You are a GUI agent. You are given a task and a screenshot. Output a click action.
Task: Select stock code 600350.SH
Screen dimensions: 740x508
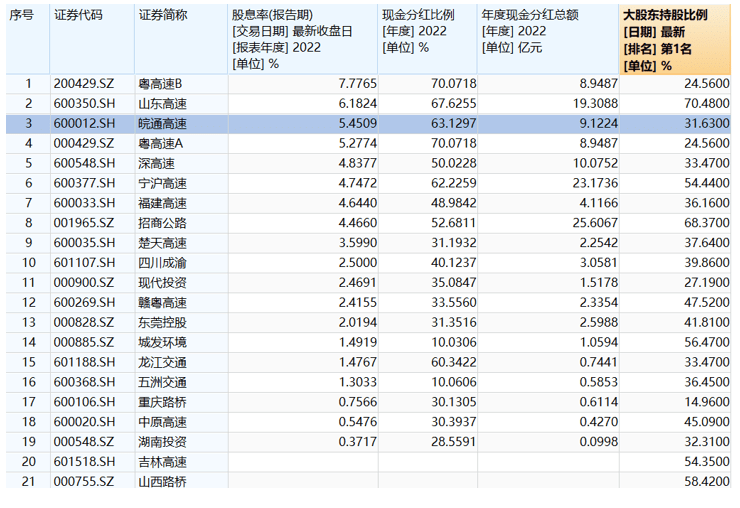coord(84,104)
